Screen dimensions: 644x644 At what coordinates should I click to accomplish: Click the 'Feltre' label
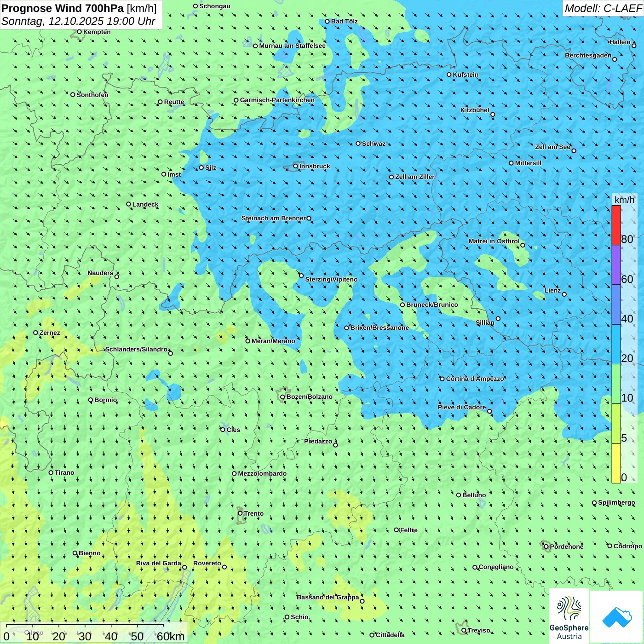(409, 530)
